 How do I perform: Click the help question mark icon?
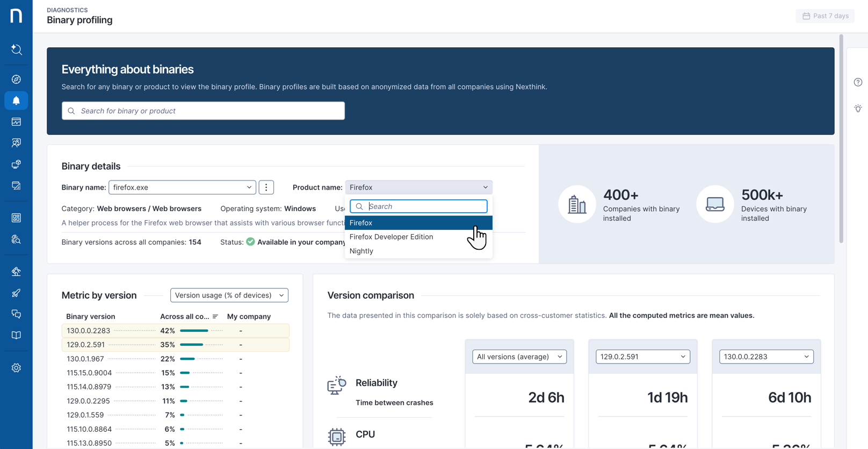pos(858,82)
